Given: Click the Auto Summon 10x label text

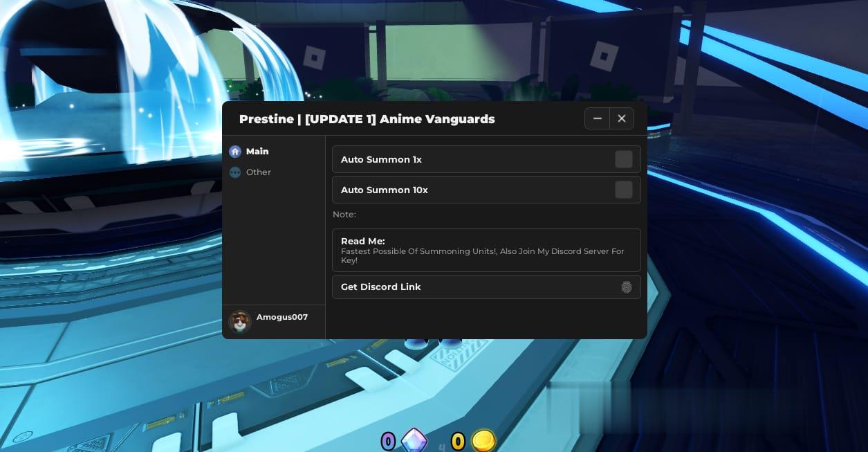Looking at the screenshot, I should pos(385,190).
